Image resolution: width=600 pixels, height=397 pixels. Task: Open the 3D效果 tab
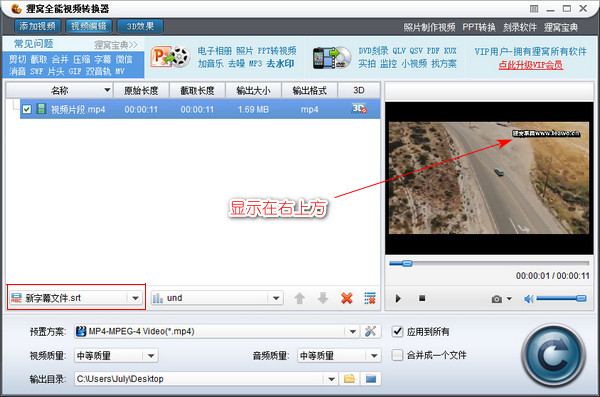140,26
